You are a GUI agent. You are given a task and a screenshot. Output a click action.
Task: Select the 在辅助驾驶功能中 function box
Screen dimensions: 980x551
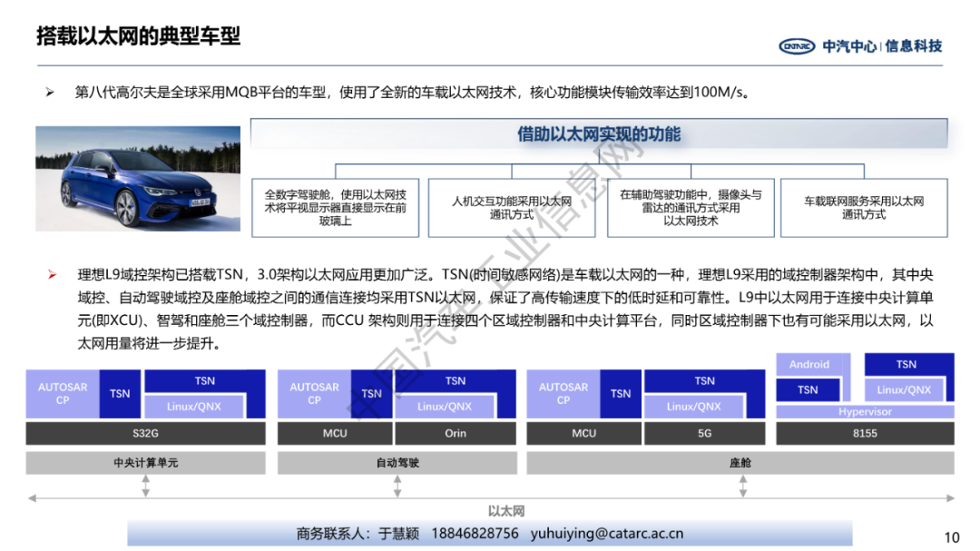click(x=691, y=208)
